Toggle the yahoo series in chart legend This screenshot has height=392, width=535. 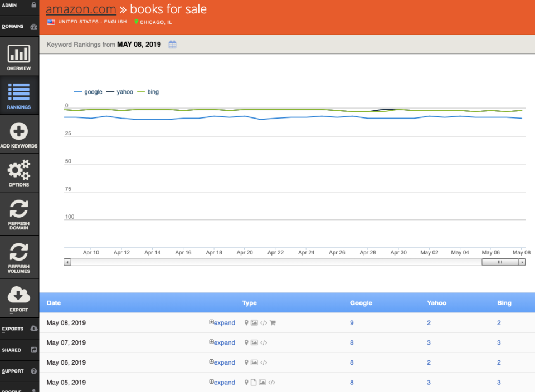tap(120, 92)
